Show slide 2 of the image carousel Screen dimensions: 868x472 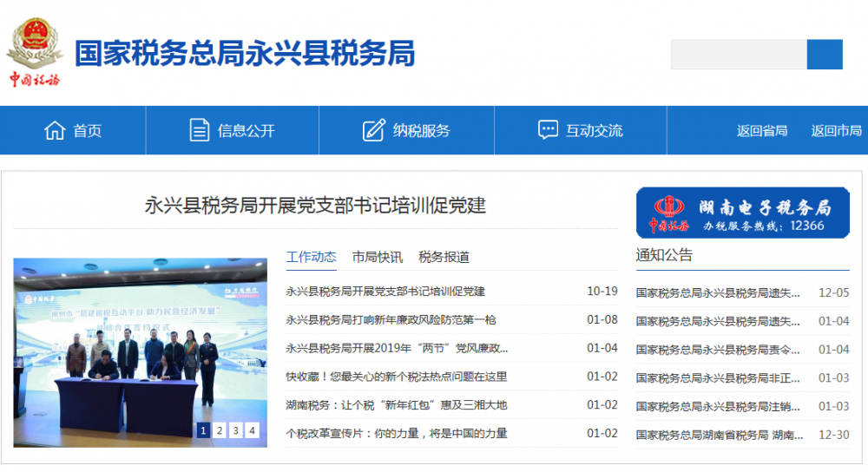220,429
